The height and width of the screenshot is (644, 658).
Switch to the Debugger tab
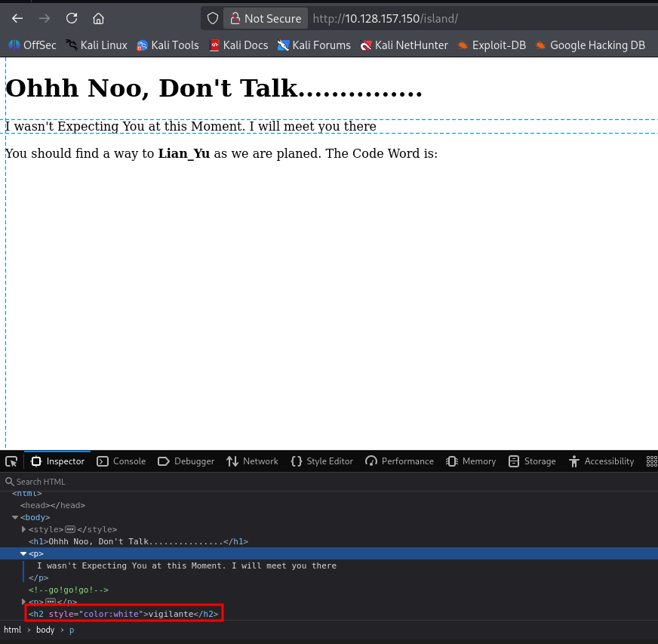pyautogui.click(x=186, y=461)
